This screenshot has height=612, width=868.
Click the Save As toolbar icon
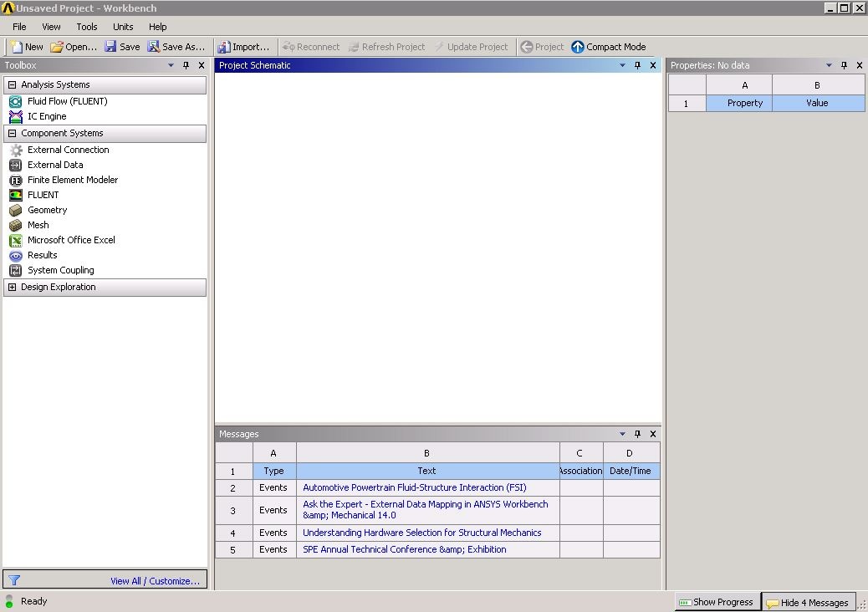click(x=153, y=47)
